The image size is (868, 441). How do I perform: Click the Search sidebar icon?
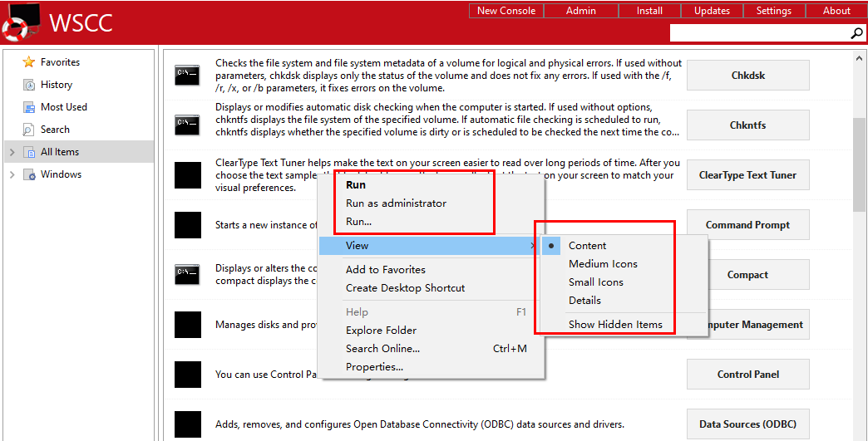click(29, 130)
